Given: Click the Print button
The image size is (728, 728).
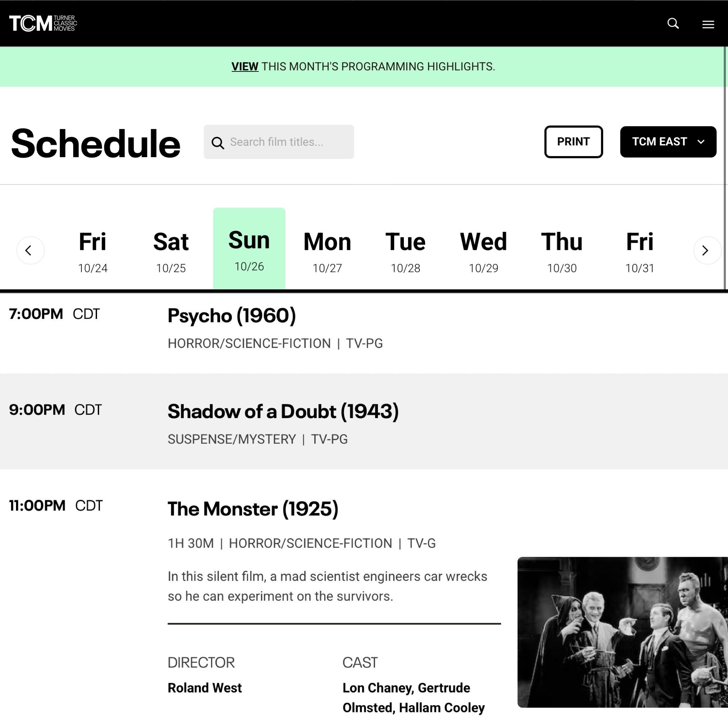Looking at the screenshot, I should click(573, 142).
